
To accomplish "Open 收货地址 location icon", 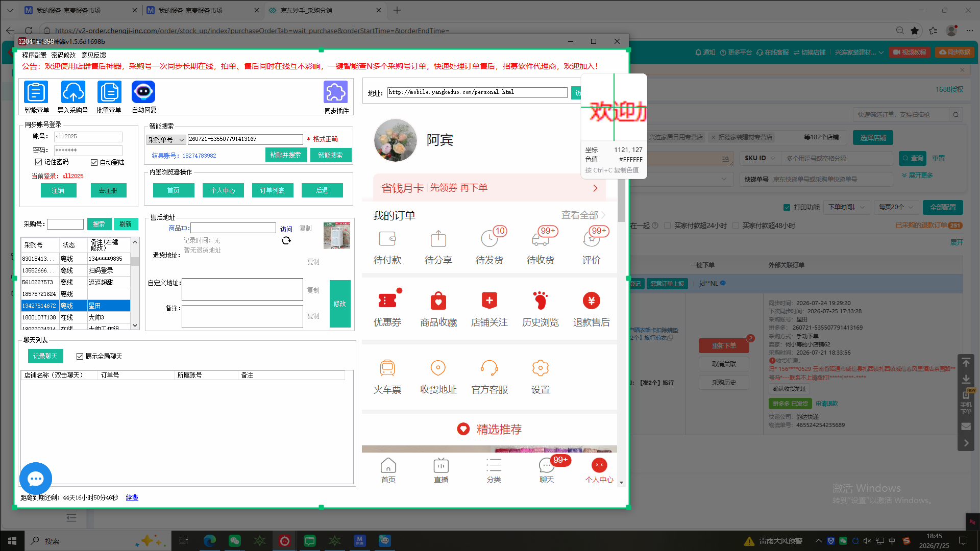I will [x=438, y=368].
